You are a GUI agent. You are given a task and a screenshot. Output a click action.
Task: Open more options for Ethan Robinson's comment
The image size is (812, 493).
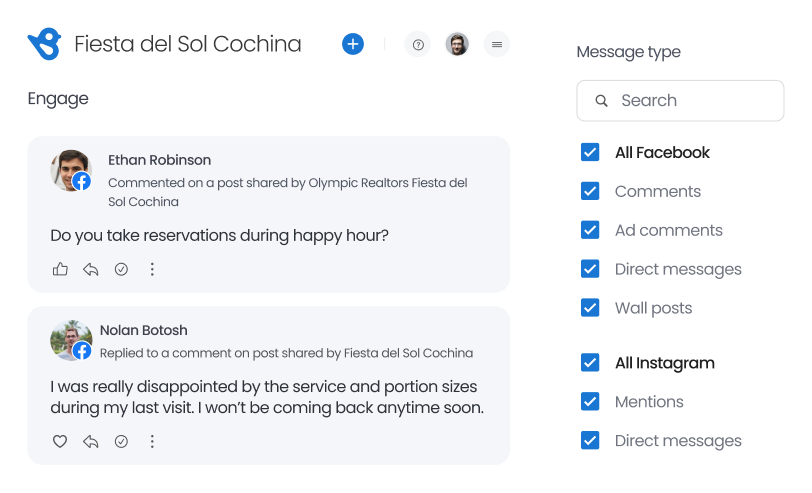[x=152, y=269]
